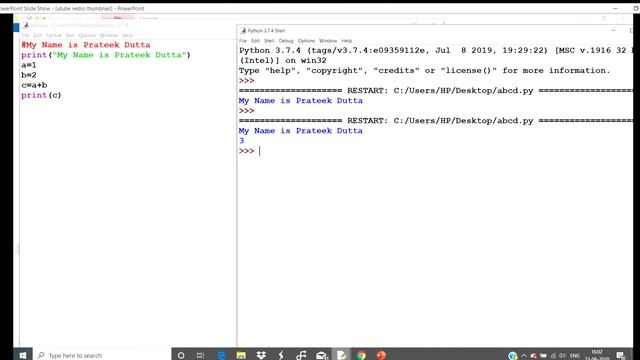
Task: Switch to Python IDLE taskbar icon
Action: [x=342, y=355]
